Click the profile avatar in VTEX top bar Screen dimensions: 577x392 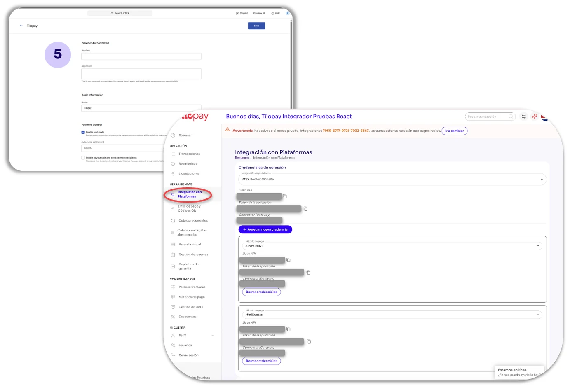click(x=288, y=13)
